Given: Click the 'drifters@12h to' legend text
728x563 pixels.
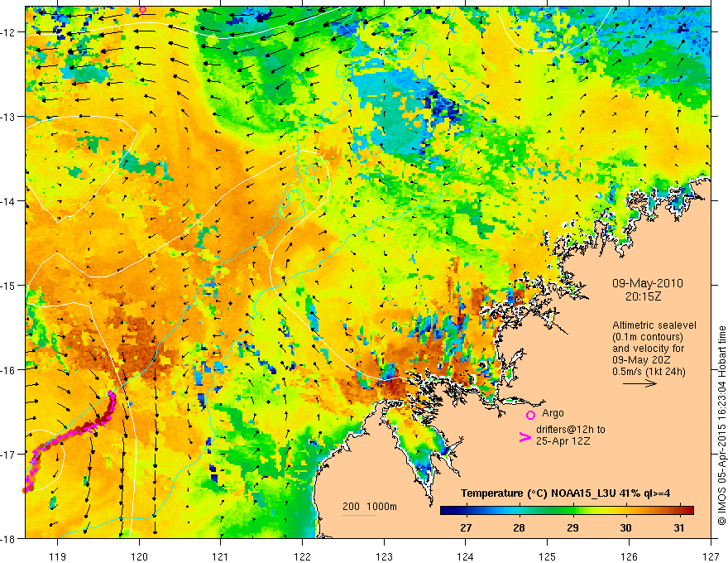Looking at the screenshot, I should 570,430.
